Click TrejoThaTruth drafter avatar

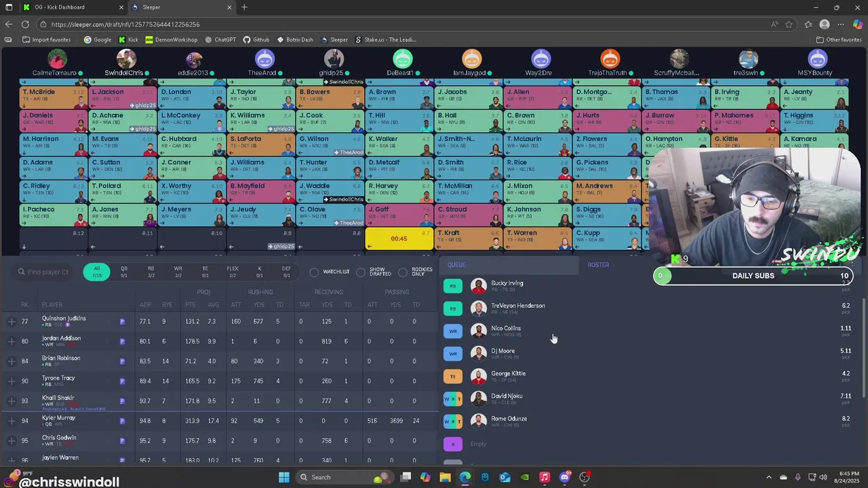point(610,59)
